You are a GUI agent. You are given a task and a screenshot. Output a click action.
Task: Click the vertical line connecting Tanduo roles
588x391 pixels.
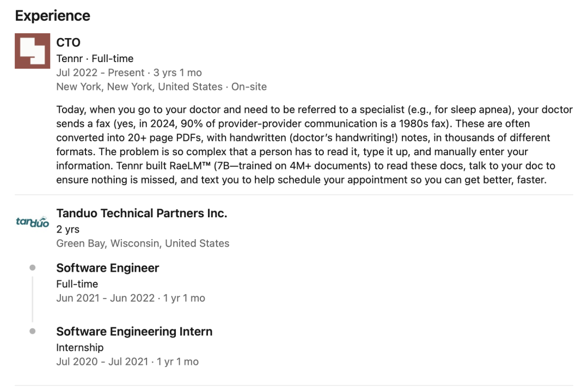tap(33, 299)
